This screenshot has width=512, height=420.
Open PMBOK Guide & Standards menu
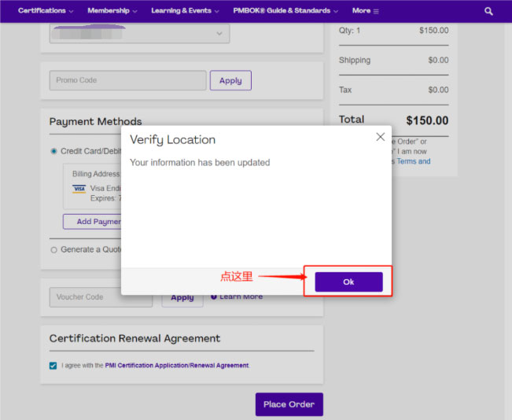285,11
